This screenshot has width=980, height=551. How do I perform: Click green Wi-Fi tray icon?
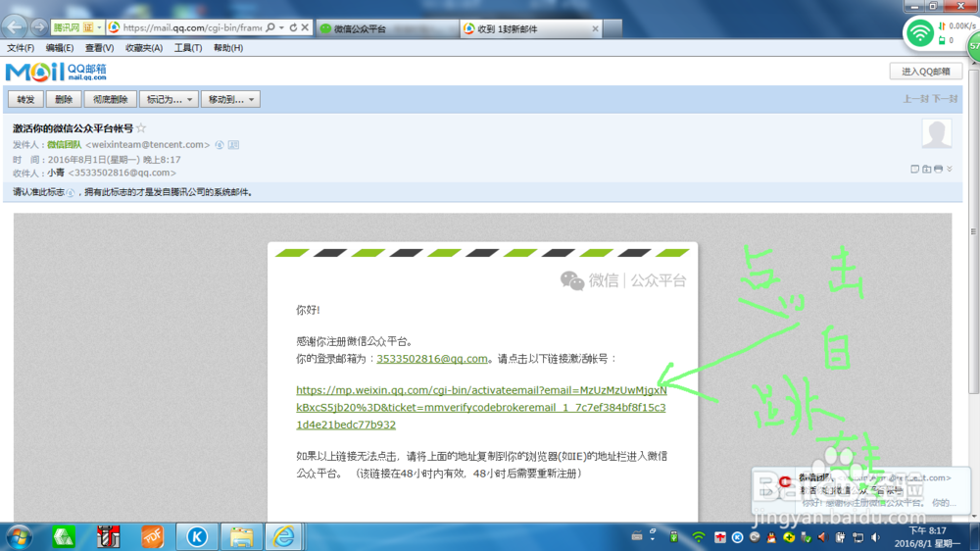(x=699, y=537)
